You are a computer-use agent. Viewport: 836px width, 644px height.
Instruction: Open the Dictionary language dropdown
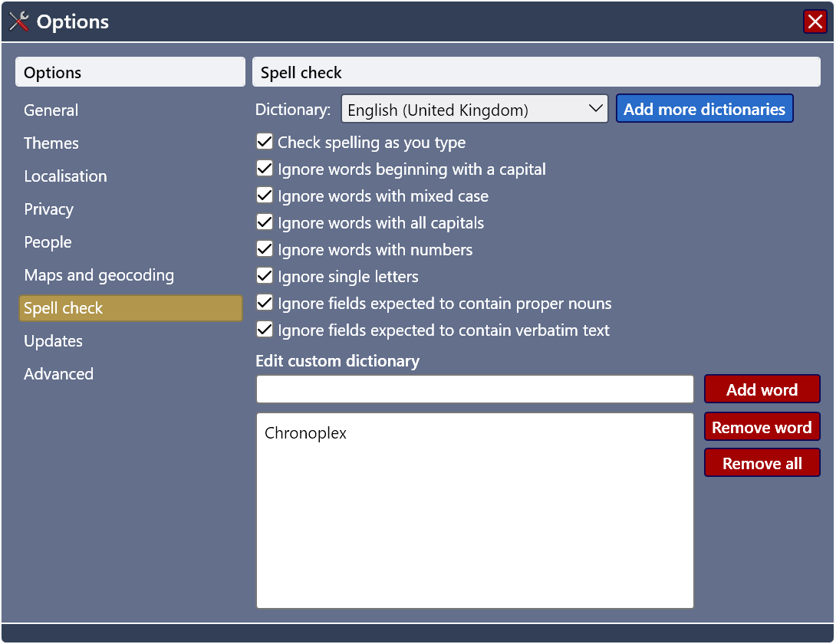(475, 110)
